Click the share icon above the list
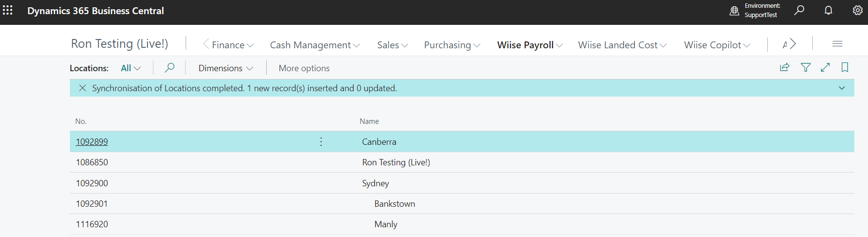 click(x=784, y=67)
